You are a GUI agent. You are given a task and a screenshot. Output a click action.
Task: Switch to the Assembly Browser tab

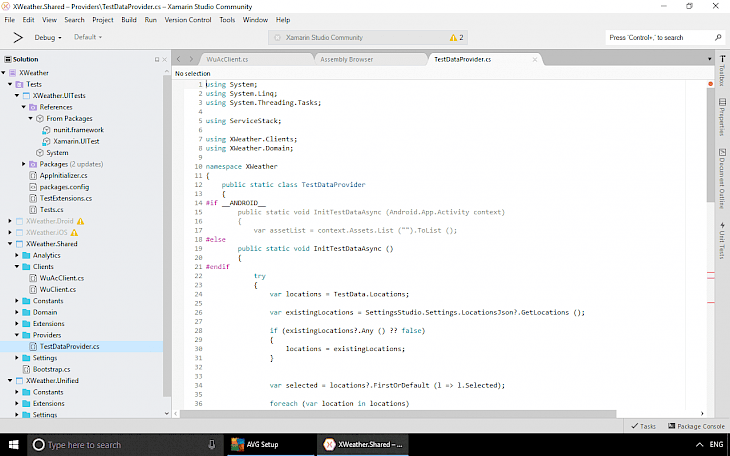click(370, 59)
